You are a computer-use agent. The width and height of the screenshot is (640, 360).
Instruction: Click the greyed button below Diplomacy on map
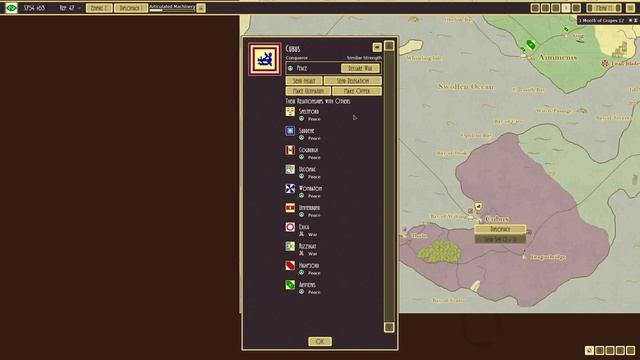(500, 239)
